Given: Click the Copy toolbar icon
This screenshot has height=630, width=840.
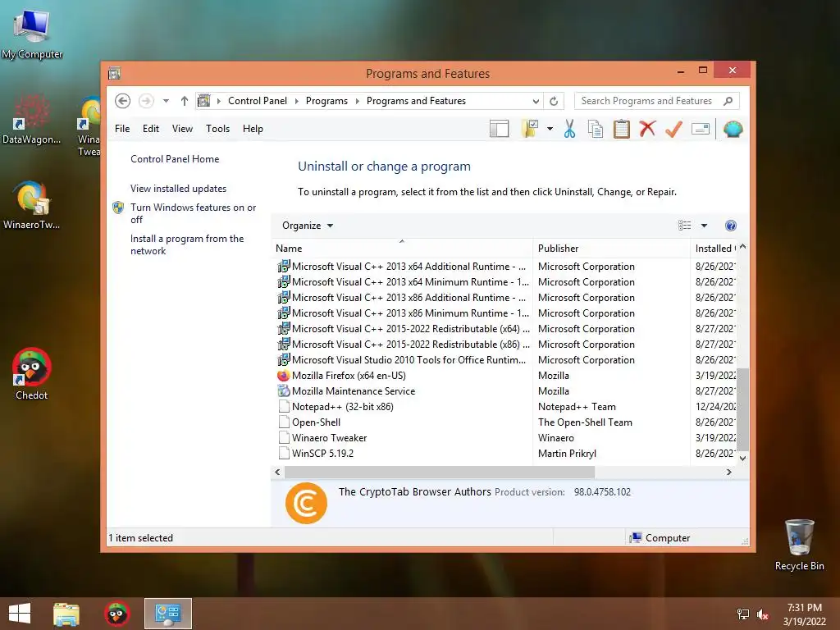Looking at the screenshot, I should 596,129.
